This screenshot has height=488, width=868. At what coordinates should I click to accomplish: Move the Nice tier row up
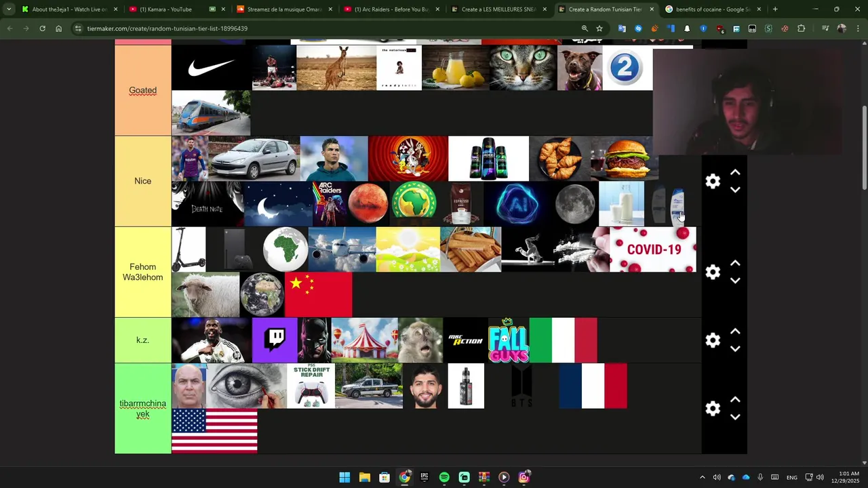click(735, 173)
